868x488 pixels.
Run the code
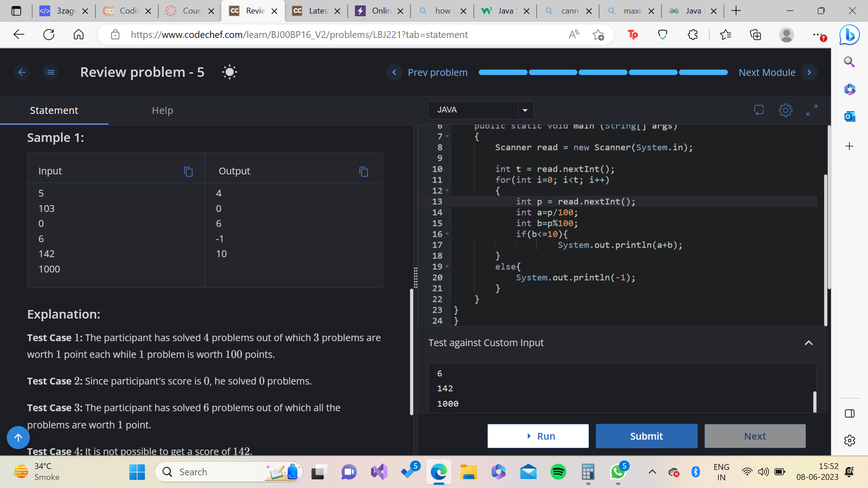click(x=538, y=436)
